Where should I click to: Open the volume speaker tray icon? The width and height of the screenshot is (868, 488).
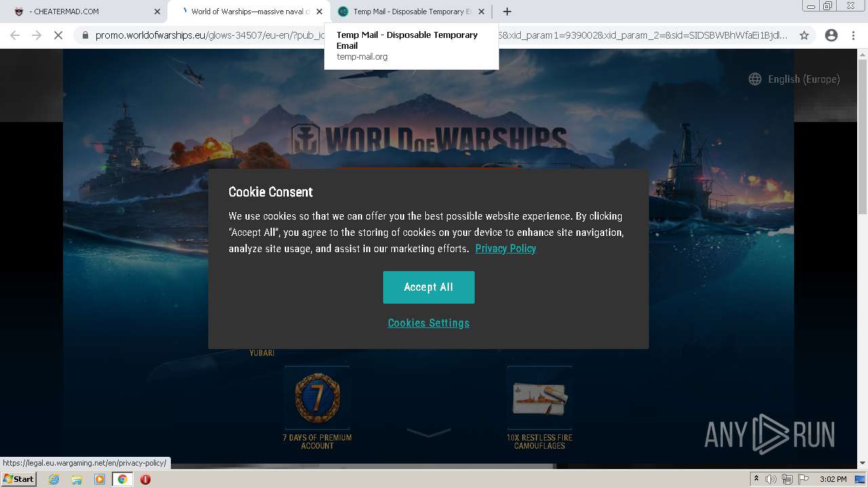(771, 479)
